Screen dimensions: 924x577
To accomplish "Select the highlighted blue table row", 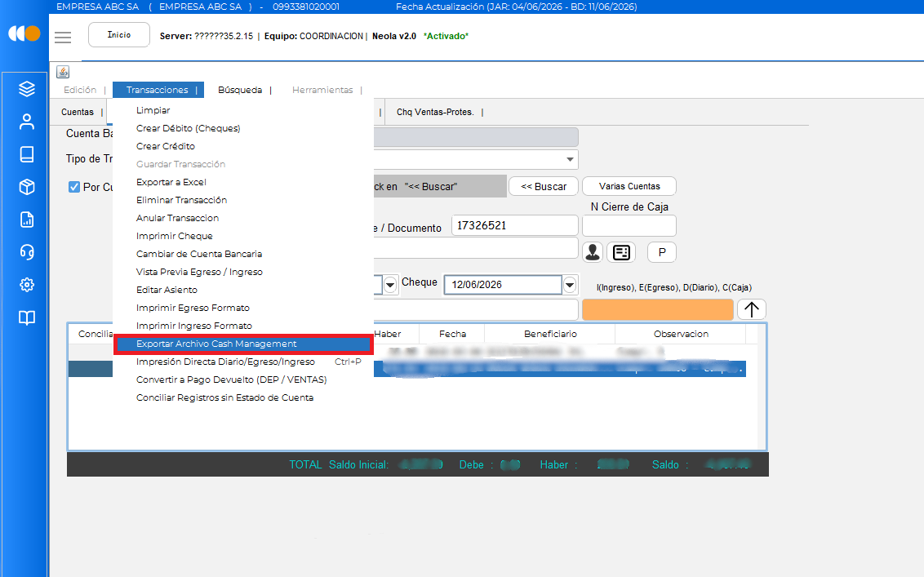I will 560,369.
